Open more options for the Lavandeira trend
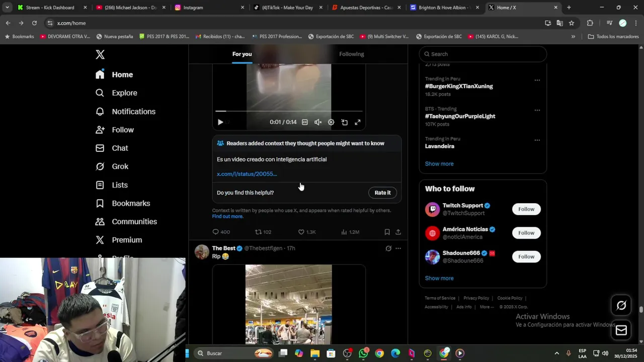This screenshot has height=362, width=644. point(537,140)
